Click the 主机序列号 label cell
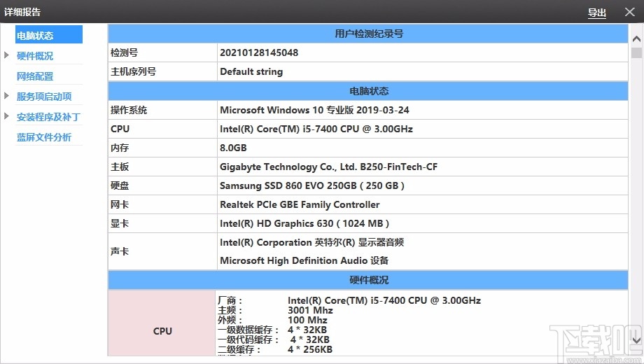 (x=162, y=71)
